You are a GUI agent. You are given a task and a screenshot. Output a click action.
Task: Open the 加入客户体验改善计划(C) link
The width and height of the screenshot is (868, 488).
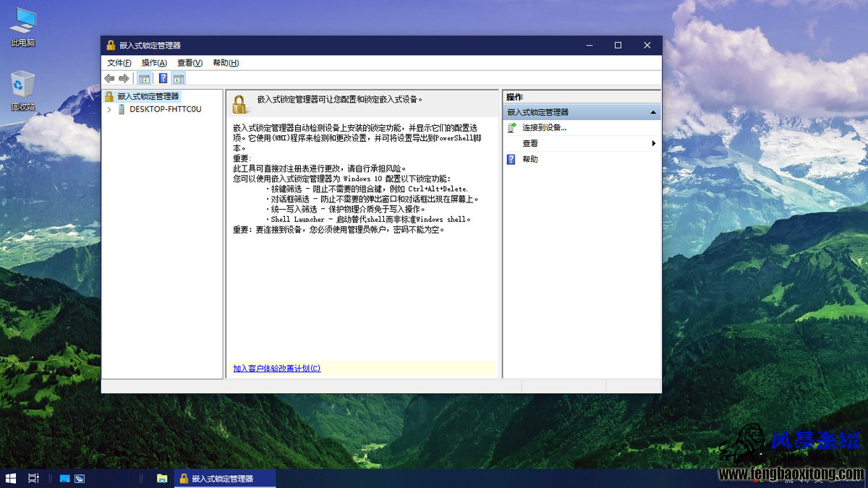pos(277,368)
